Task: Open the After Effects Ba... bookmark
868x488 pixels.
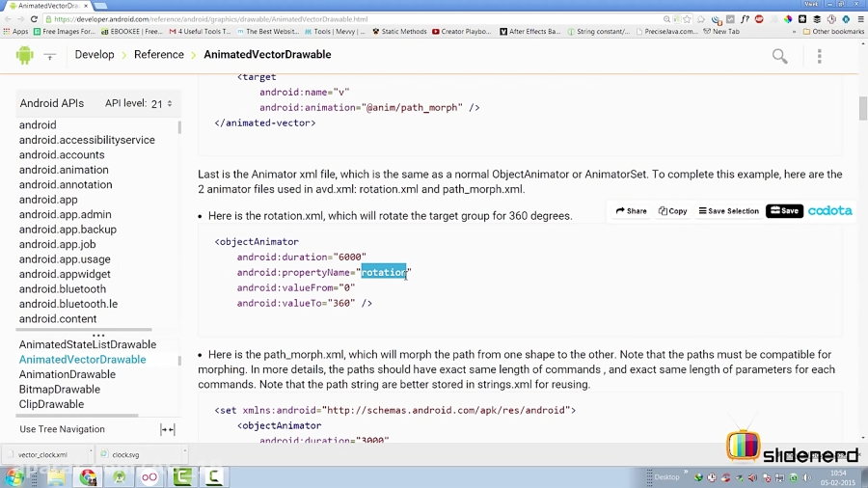Action: 529,32
